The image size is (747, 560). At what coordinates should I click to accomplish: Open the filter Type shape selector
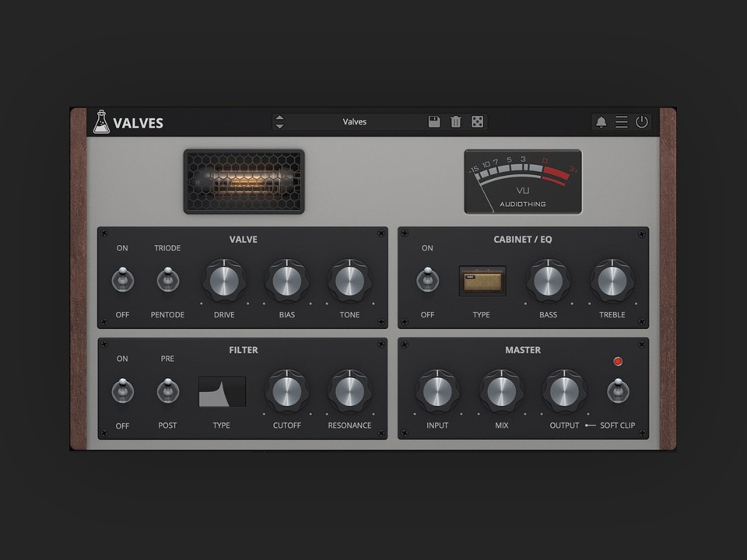click(222, 391)
